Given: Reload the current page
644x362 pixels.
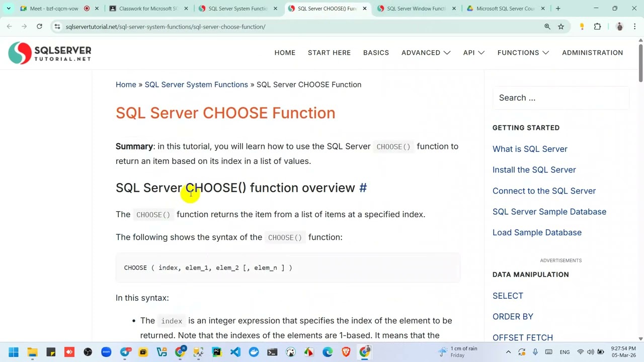Looking at the screenshot, I should [39, 27].
